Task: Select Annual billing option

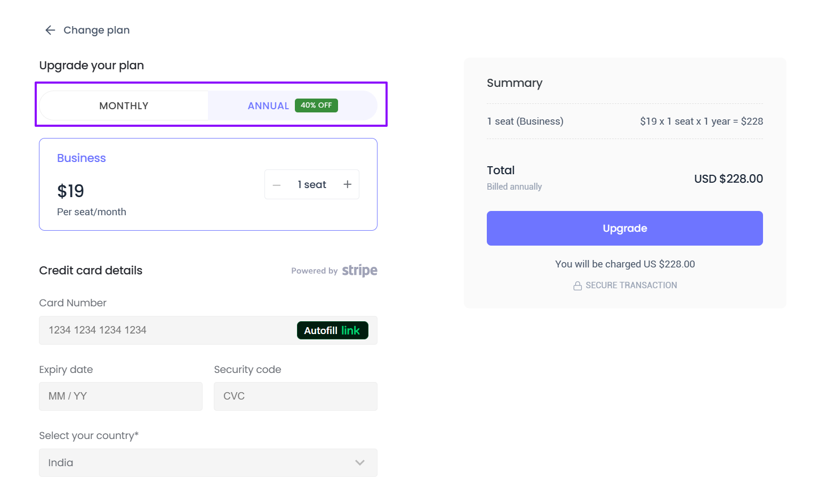Action: pyautogui.click(x=268, y=105)
